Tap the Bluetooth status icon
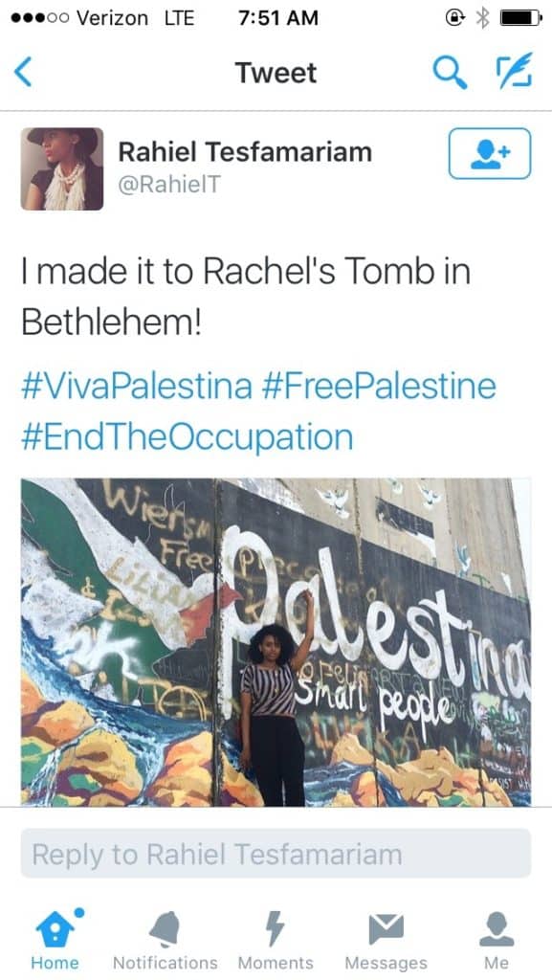Screen dimensions: 552x980 [482, 18]
